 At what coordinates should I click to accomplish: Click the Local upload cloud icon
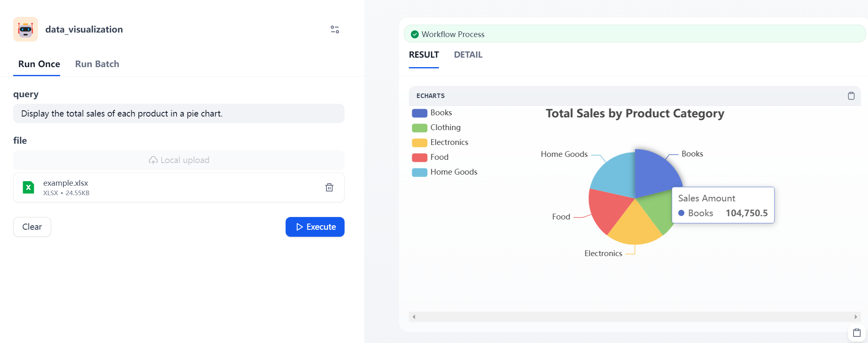click(153, 160)
